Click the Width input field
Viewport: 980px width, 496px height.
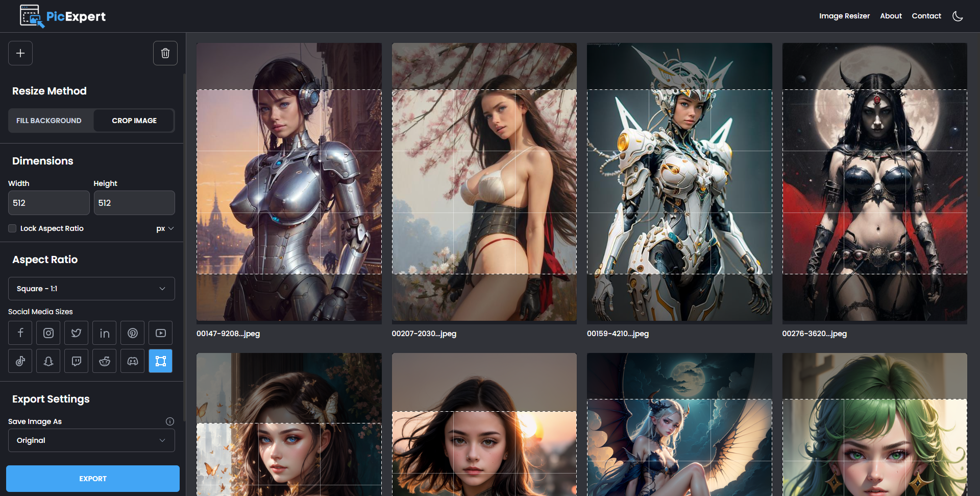(49, 203)
